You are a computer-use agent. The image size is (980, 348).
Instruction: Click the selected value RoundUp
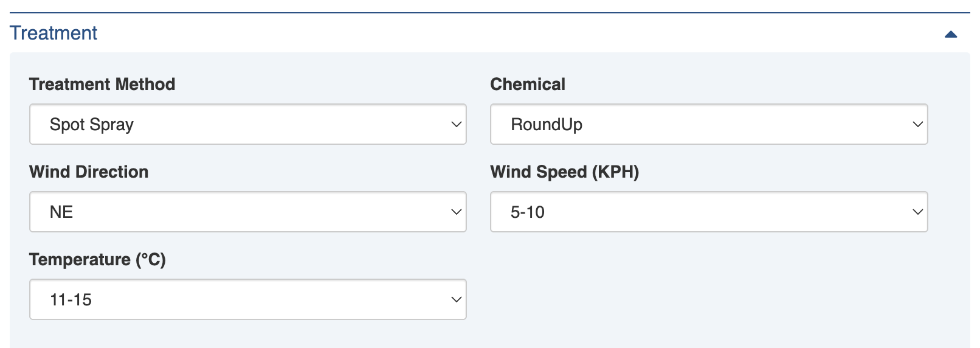[x=547, y=125]
